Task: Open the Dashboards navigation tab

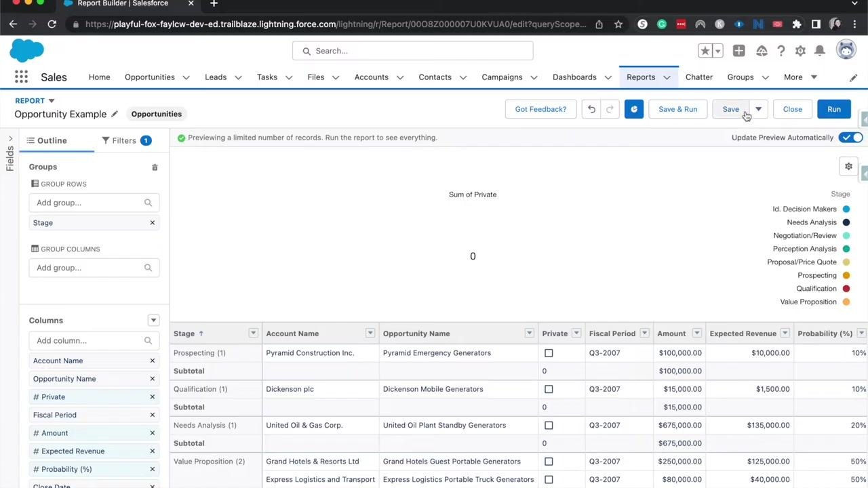Action: (x=574, y=77)
